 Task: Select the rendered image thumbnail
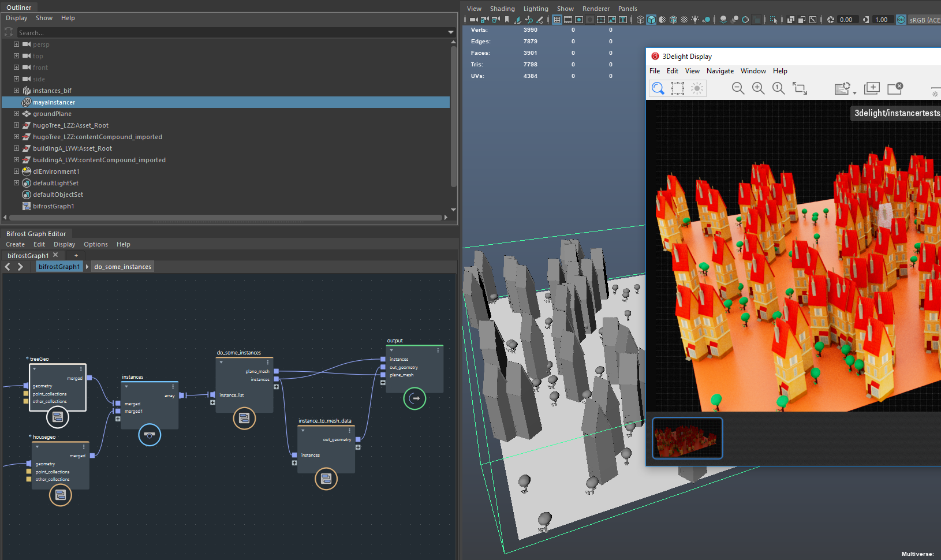click(687, 438)
